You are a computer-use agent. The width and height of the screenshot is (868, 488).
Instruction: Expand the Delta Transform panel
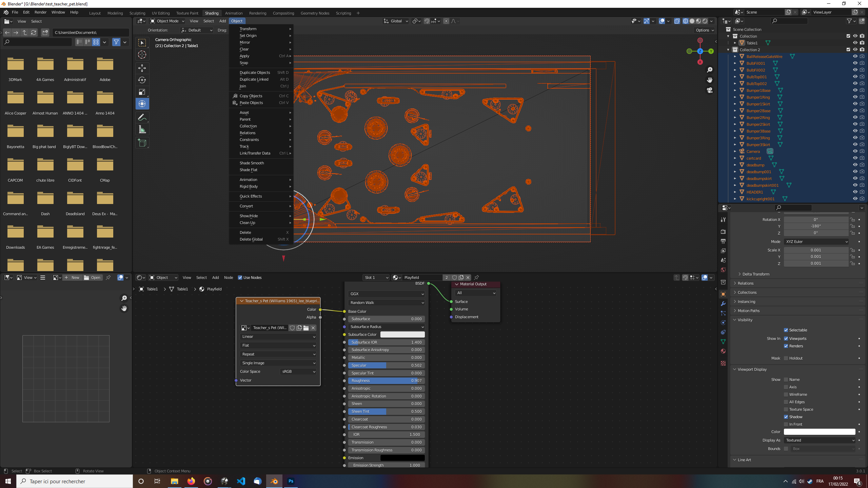tap(756, 274)
